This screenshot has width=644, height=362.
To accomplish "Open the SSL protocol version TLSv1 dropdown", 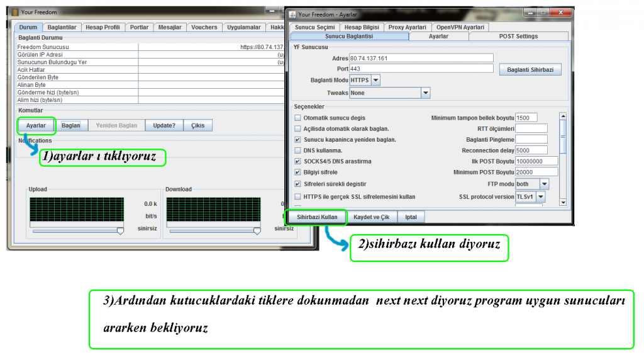I will [540, 197].
